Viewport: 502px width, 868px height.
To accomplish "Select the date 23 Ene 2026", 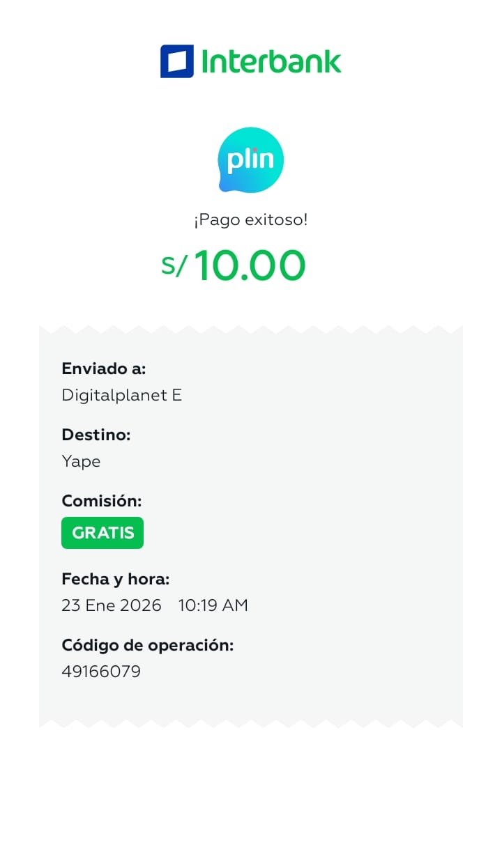I will click(x=112, y=605).
